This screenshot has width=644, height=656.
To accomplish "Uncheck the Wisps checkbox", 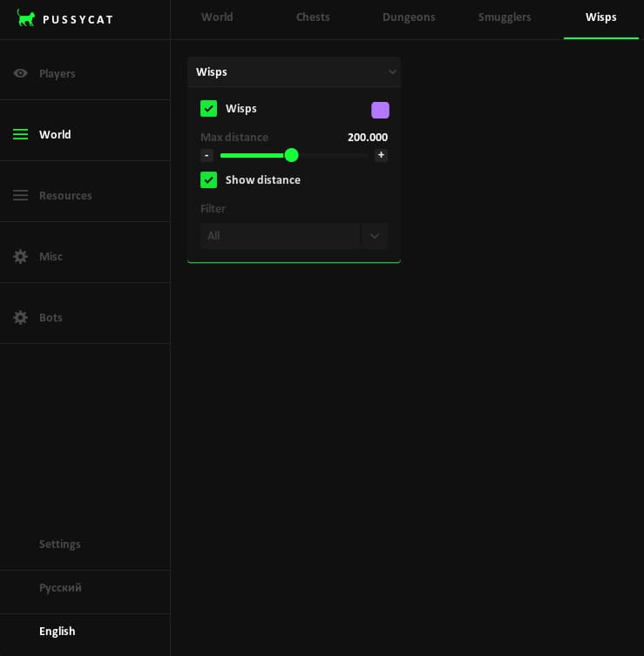I will [208, 108].
